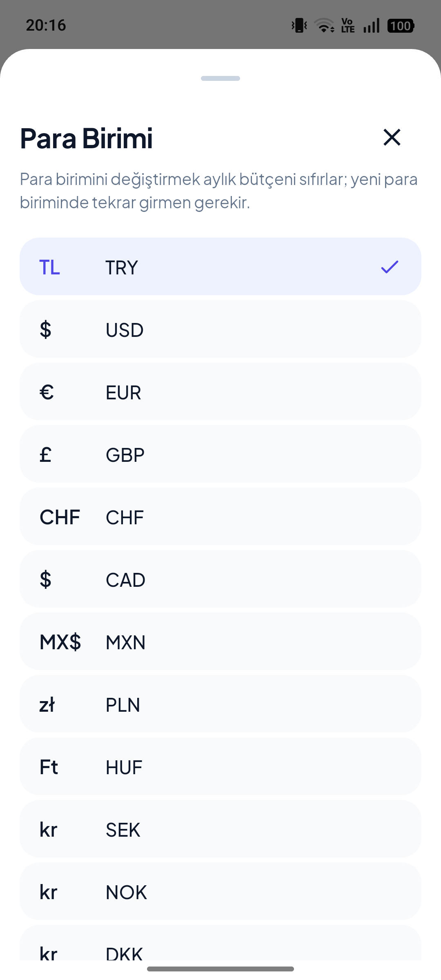Select NOK krone option
The height and width of the screenshot is (980, 441).
coord(220,891)
